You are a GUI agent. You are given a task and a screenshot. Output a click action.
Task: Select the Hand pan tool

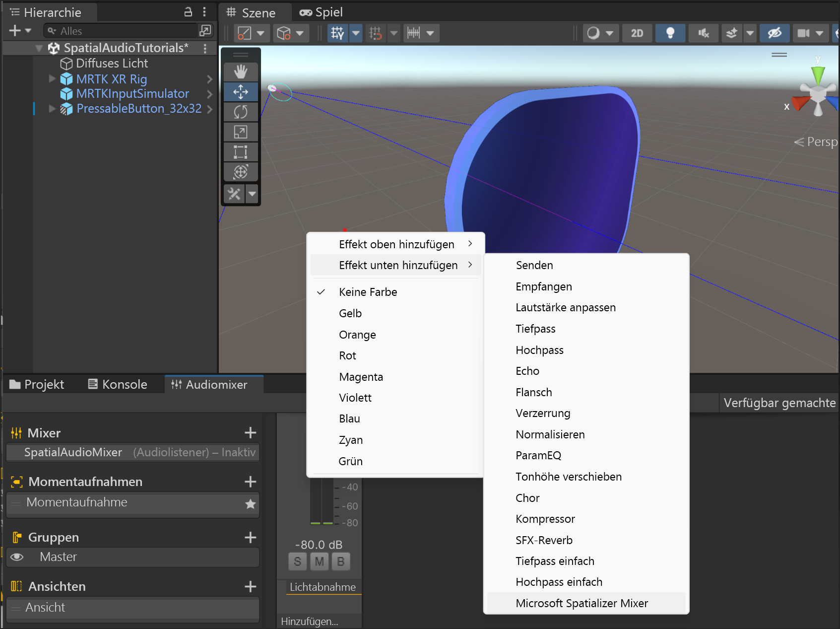coord(241,71)
